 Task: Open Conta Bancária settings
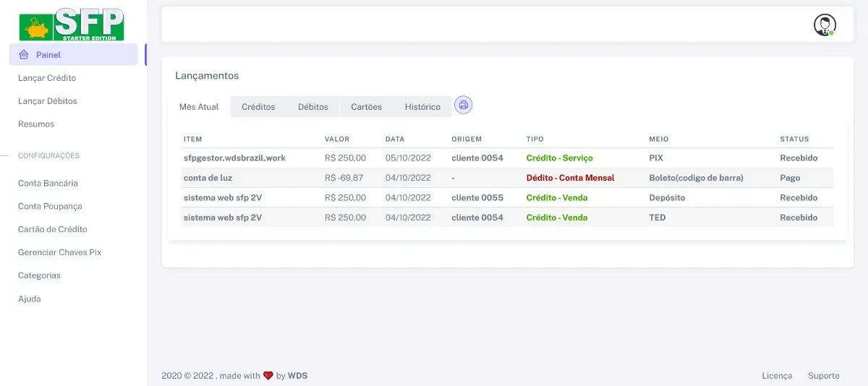(48, 184)
